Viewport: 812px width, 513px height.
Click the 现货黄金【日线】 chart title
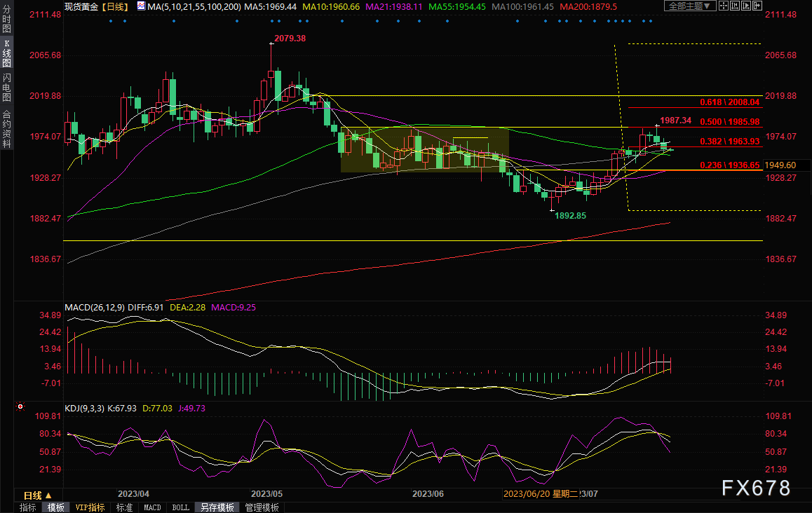click(96, 7)
